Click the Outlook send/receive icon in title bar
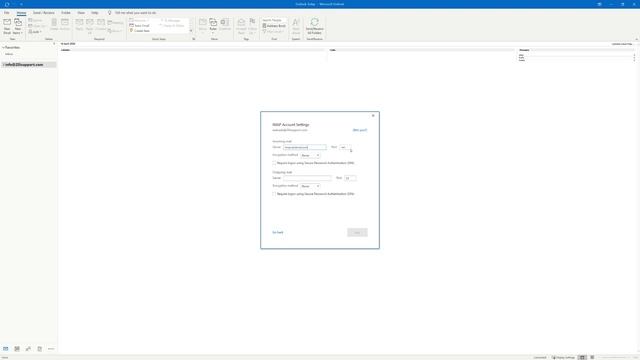The image size is (640, 360). tap(7, 4)
